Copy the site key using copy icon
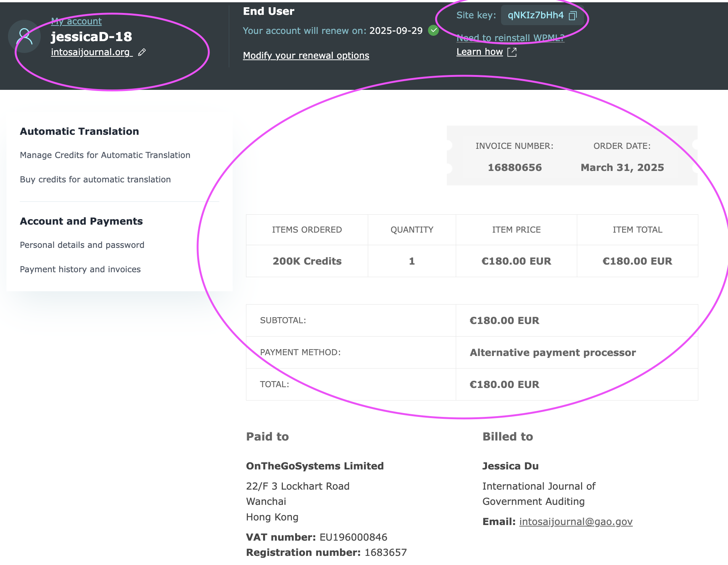The image size is (728, 565). 573,16
